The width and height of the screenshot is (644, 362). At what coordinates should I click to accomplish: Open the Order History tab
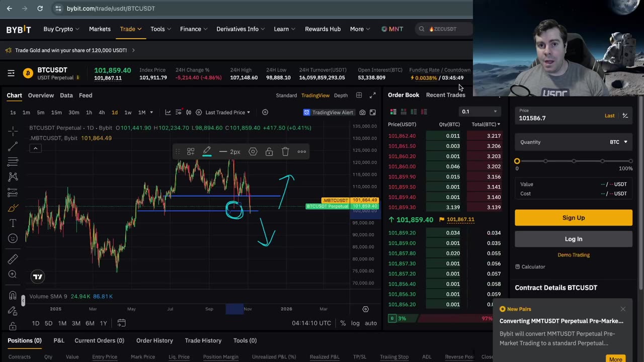click(x=154, y=340)
